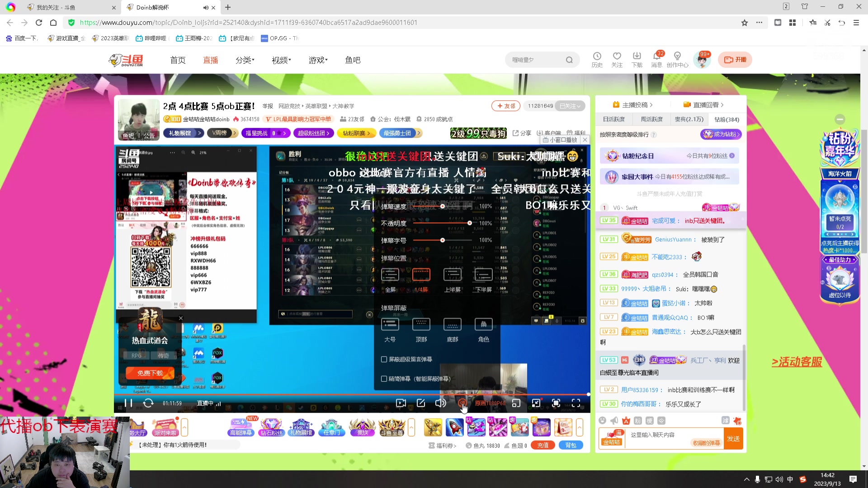Image resolution: width=868 pixels, height=488 pixels.
Task: Toggle the danmaku 弹 icon in player bar
Action: tap(462, 403)
